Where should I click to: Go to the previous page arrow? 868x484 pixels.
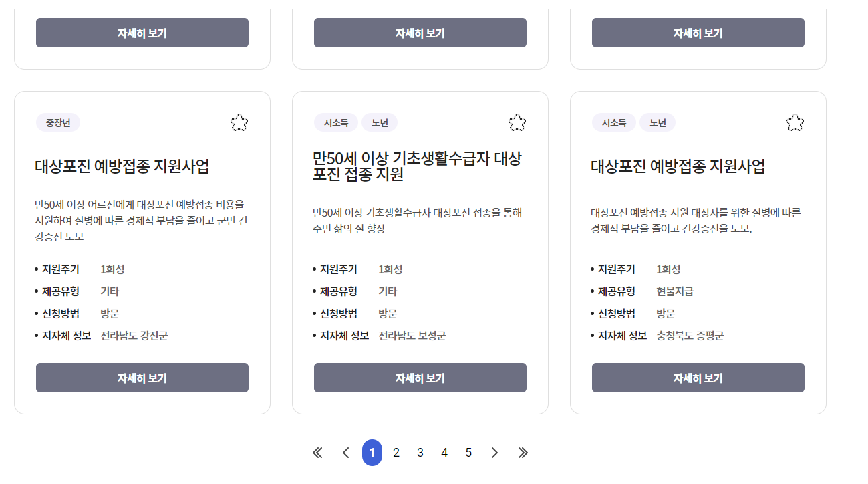(345, 453)
